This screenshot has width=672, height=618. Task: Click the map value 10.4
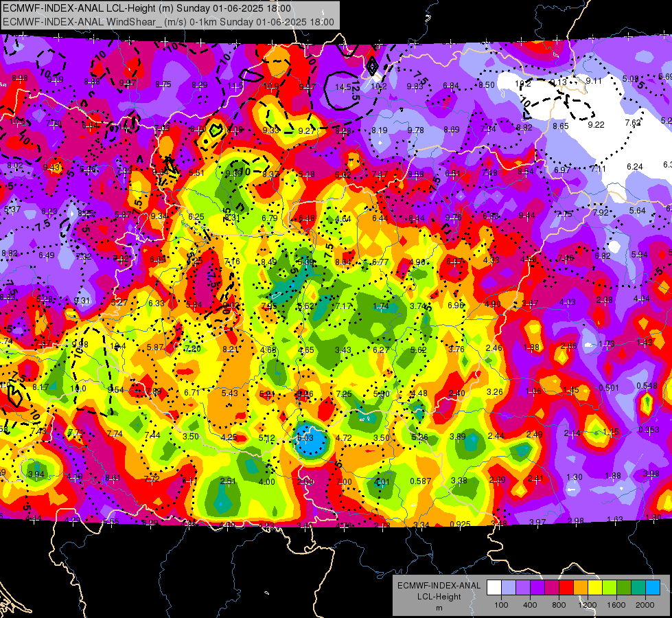point(118,345)
